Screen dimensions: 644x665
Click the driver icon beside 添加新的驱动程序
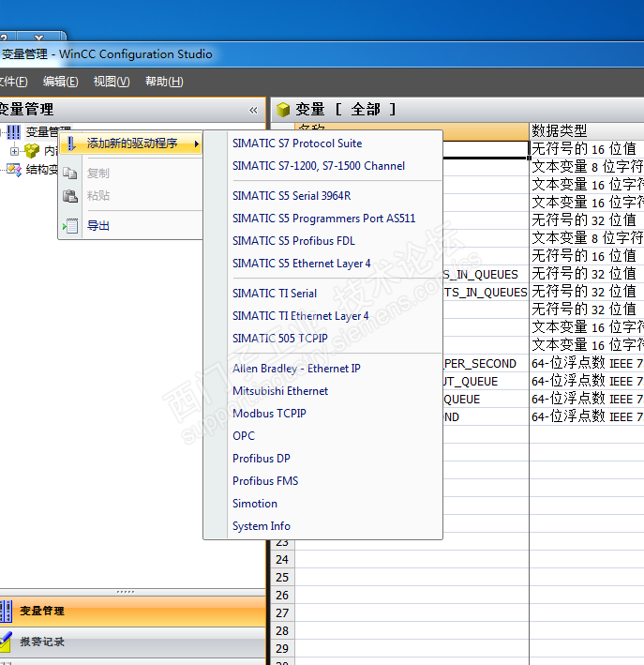click(71, 144)
